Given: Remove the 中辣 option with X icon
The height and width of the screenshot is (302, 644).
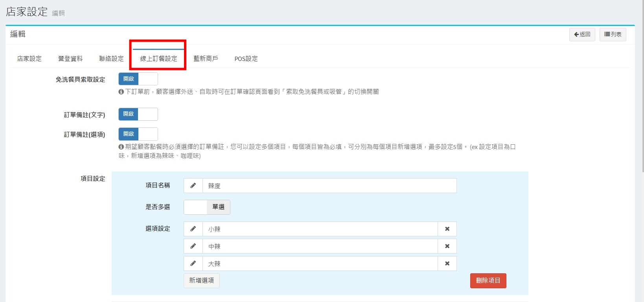Looking at the screenshot, I should tap(447, 246).
